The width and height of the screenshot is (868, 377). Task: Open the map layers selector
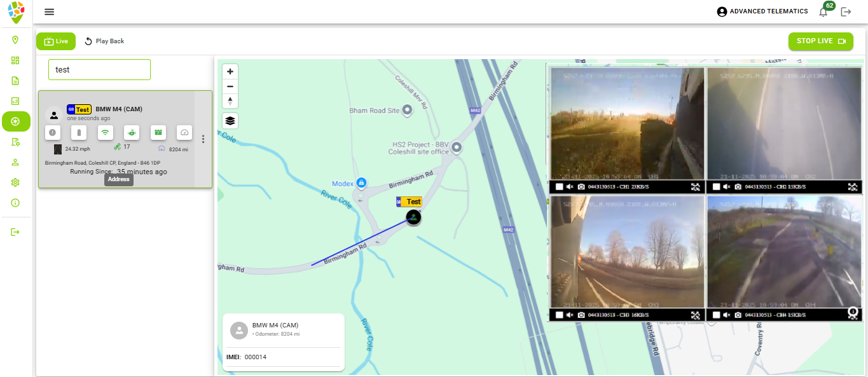pos(230,120)
